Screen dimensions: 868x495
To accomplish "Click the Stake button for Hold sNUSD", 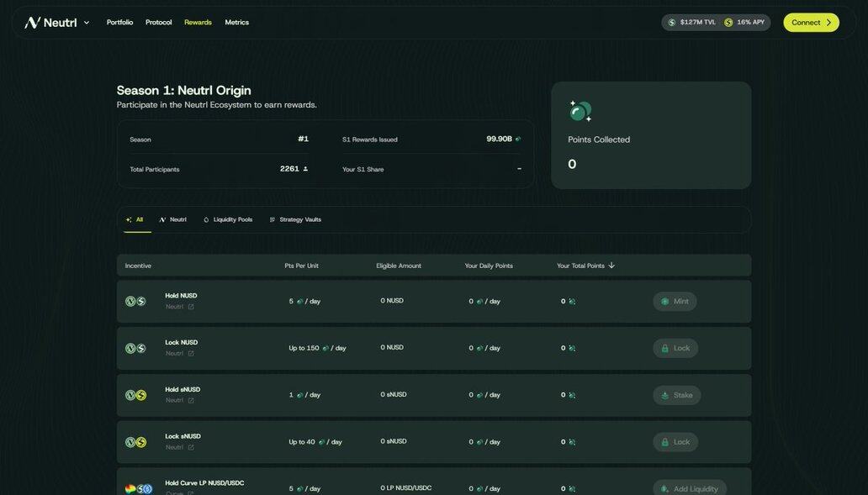I will click(x=676, y=395).
